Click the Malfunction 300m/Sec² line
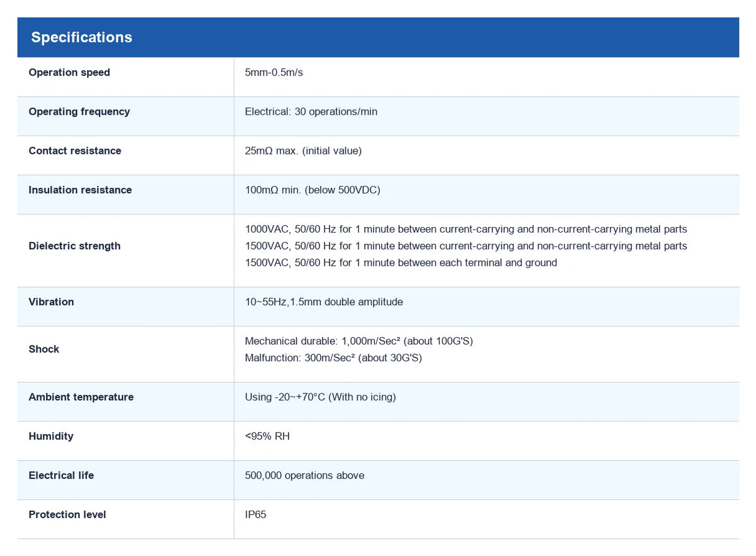This screenshot has width=756, height=556. pos(333,358)
